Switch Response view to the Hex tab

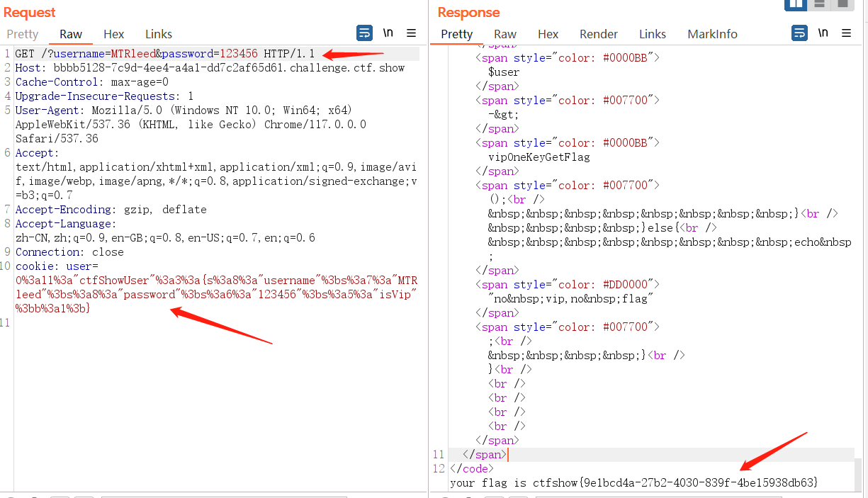(x=548, y=34)
